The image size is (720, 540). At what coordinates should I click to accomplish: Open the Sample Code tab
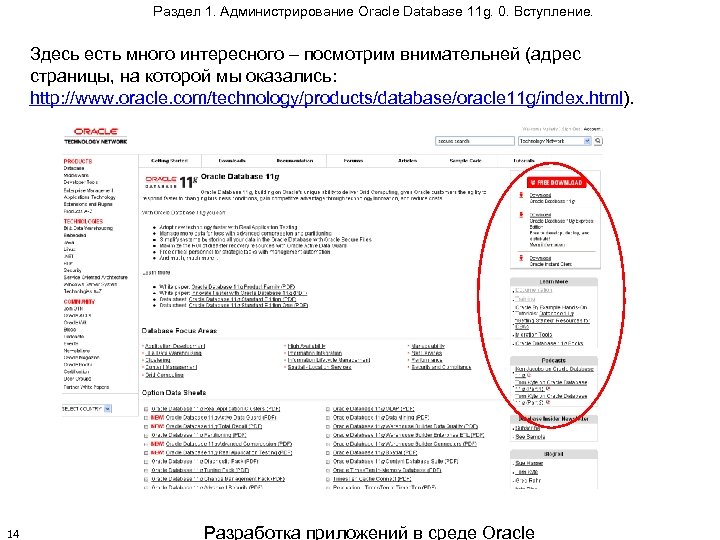point(465,161)
